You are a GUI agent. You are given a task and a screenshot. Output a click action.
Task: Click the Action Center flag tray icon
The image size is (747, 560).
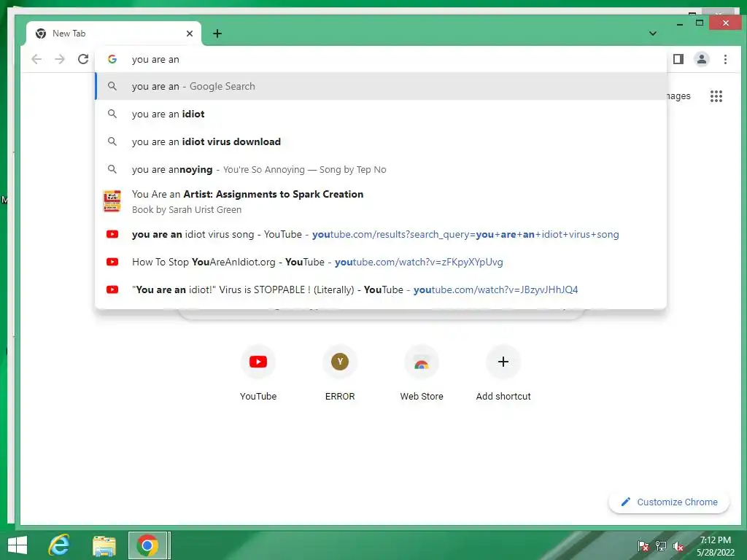click(643, 546)
